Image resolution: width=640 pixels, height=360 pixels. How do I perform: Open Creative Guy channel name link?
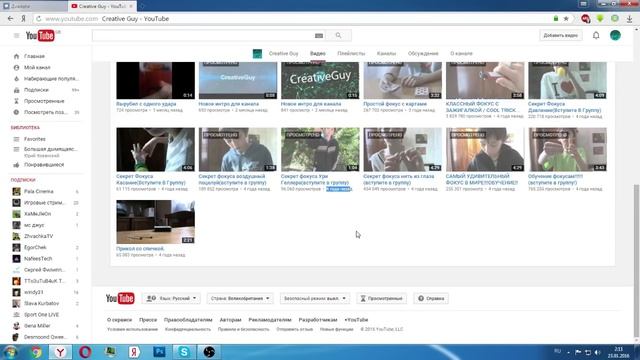pos(283,53)
